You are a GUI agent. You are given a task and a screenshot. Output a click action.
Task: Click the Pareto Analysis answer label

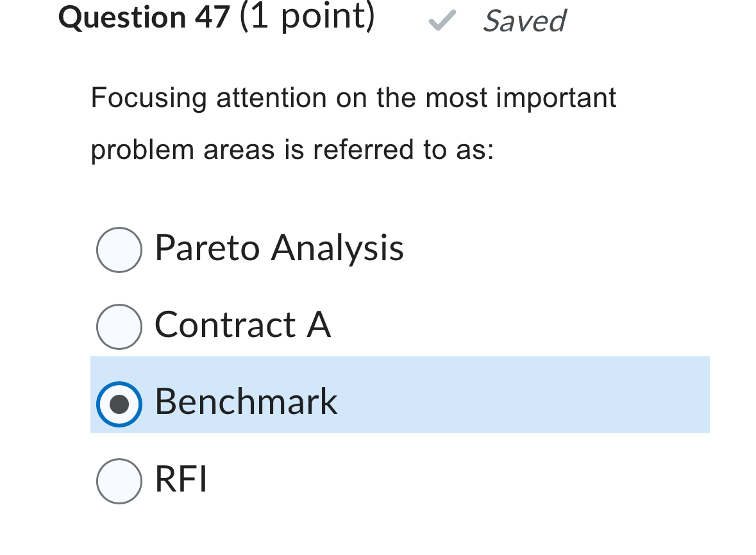[x=278, y=249]
